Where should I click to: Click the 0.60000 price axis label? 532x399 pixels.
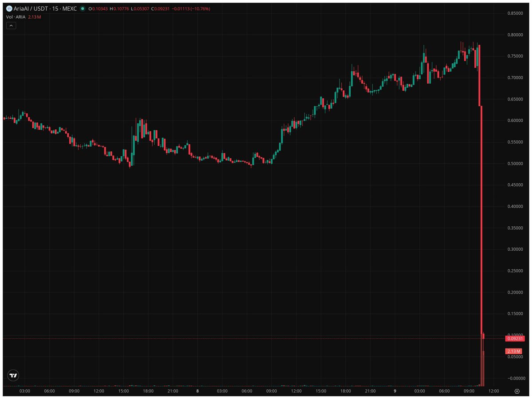pyautogui.click(x=515, y=121)
